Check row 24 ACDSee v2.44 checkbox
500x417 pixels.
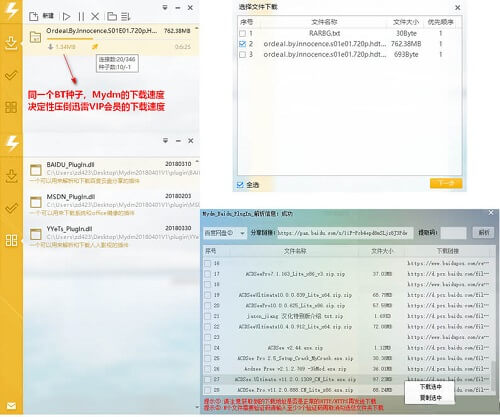point(207,348)
